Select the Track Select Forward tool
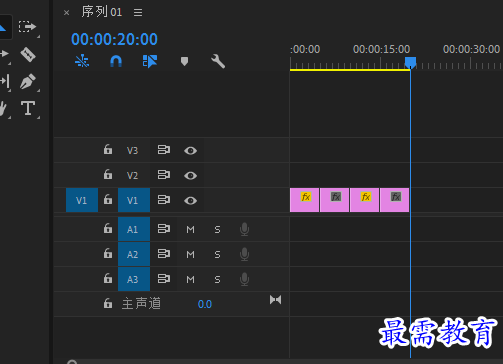Screen dimensions: 503x364 pos(27,27)
